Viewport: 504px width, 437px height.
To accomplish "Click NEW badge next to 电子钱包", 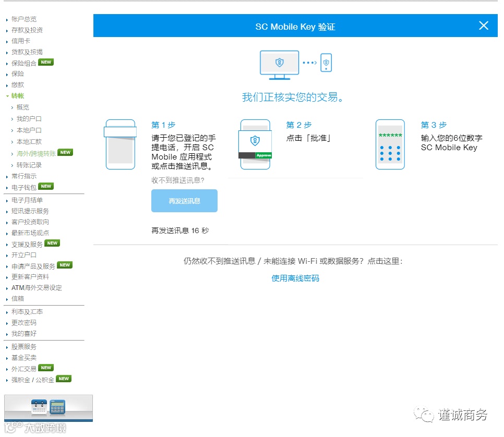I will pyautogui.click(x=46, y=186).
